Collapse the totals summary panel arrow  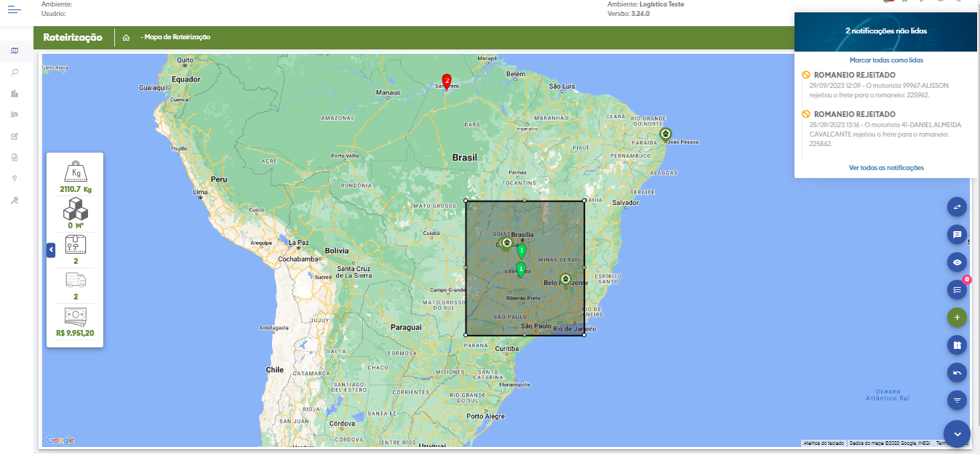[51, 250]
